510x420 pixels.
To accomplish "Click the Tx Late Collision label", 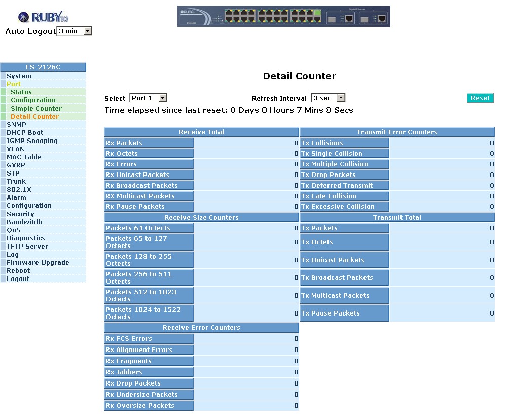I will pos(344,196).
